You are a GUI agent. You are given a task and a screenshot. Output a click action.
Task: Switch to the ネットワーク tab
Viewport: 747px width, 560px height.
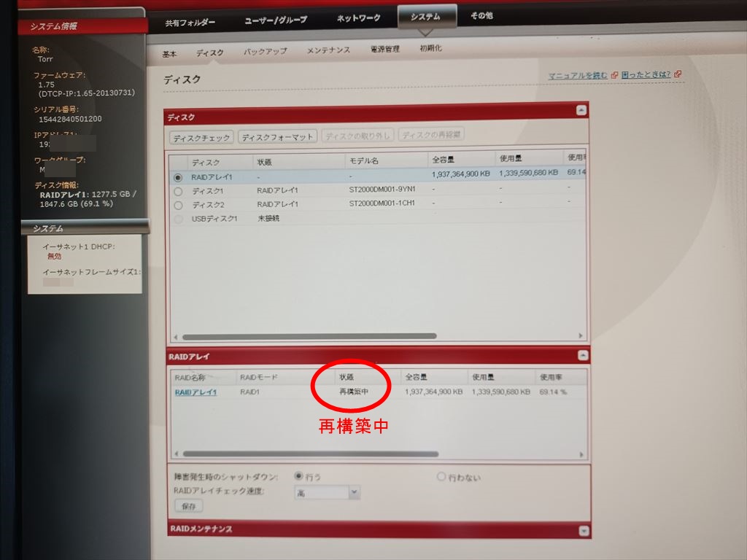point(359,18)
